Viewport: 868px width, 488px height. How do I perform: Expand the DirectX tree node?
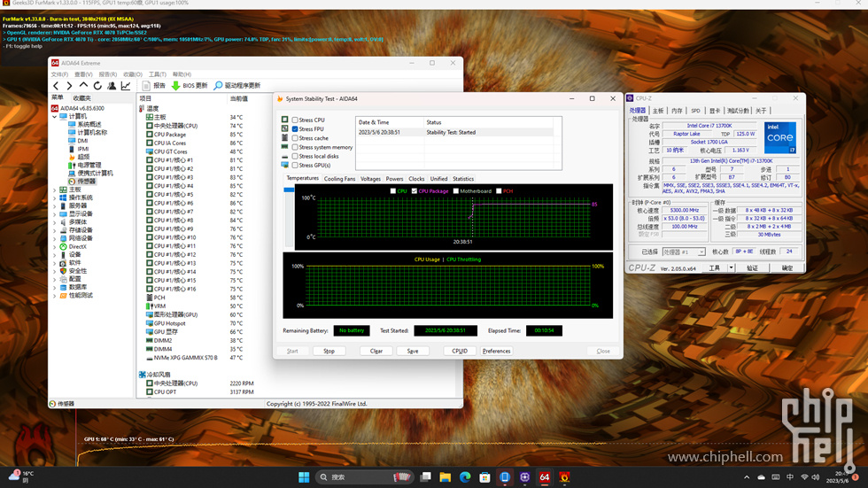click(x=54, y=247)
